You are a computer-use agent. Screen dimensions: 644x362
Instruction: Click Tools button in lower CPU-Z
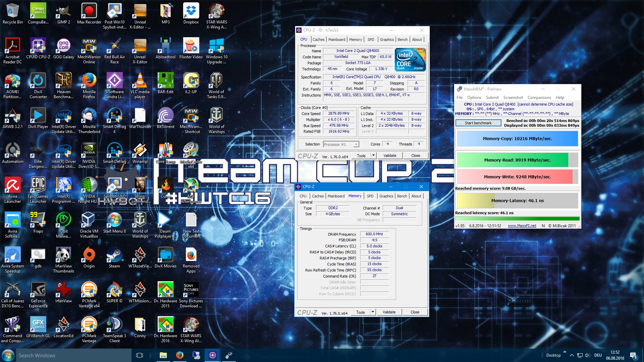tap(361, 312)
